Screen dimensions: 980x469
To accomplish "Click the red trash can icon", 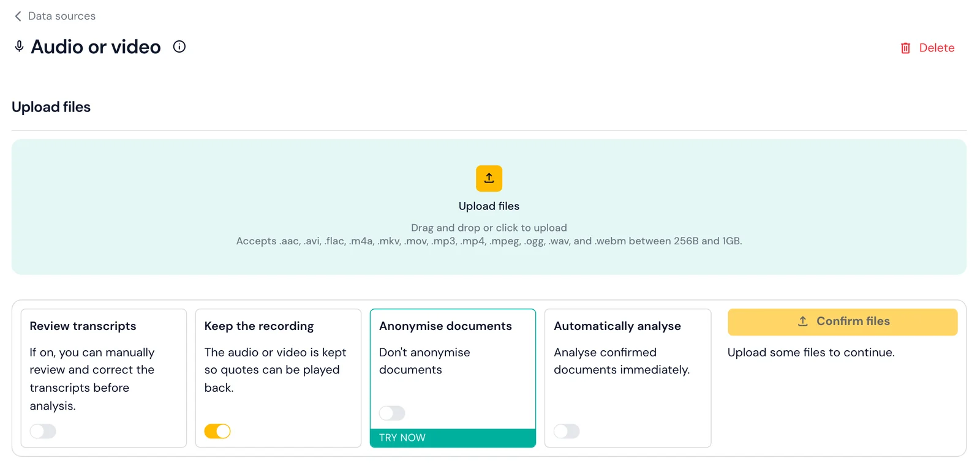I will click(x=905, y=48).
